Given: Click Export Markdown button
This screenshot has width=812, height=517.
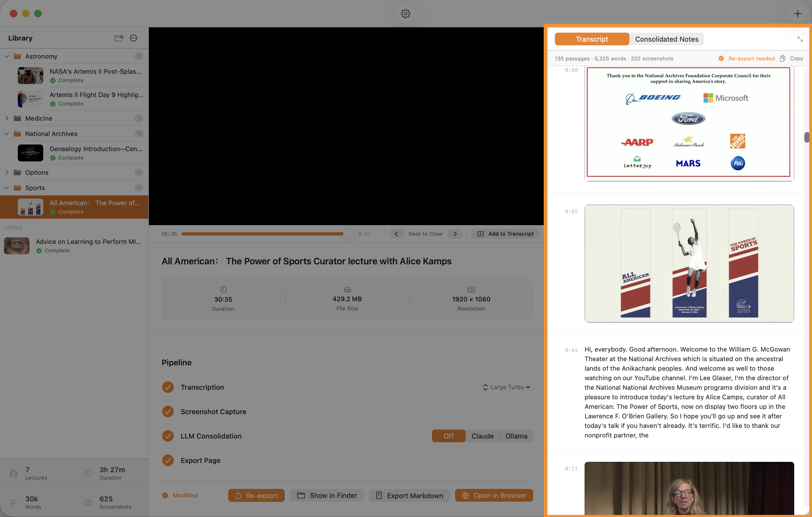Looking at the screenshot, I should [x=409, y=496].
